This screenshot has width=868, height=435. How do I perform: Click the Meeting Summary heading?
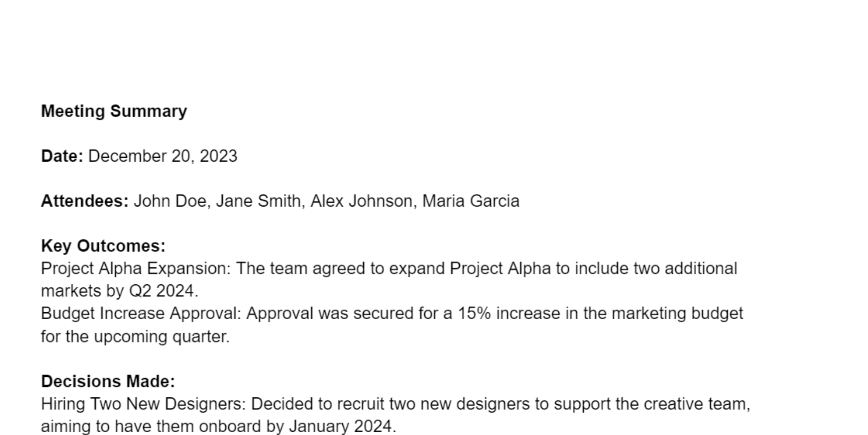pos(114,111)
